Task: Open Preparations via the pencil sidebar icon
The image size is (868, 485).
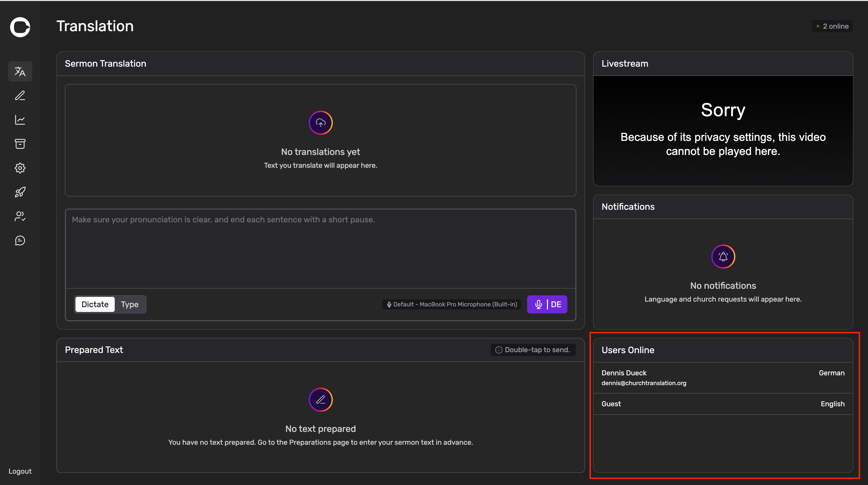Action: point(20,96)
